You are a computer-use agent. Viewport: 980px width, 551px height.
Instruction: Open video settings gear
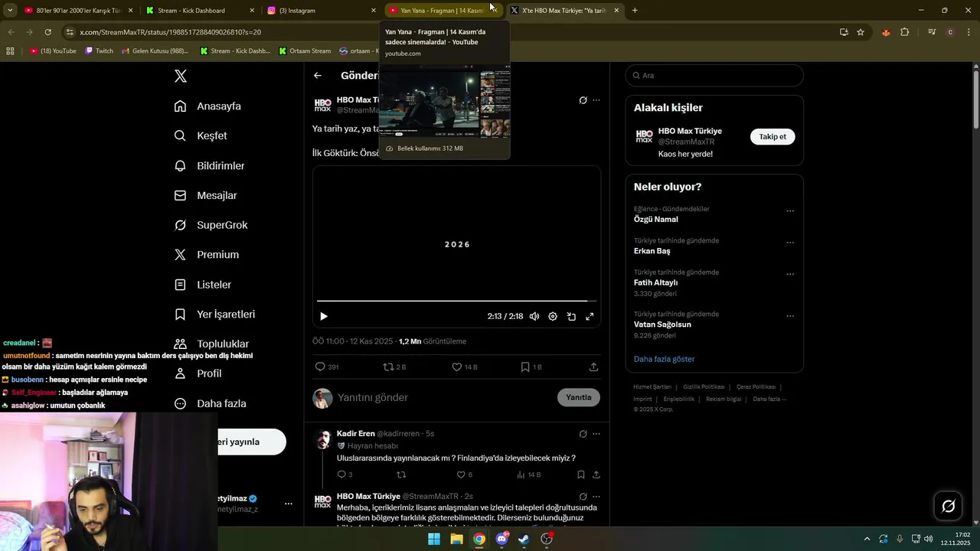coord(553,316)
